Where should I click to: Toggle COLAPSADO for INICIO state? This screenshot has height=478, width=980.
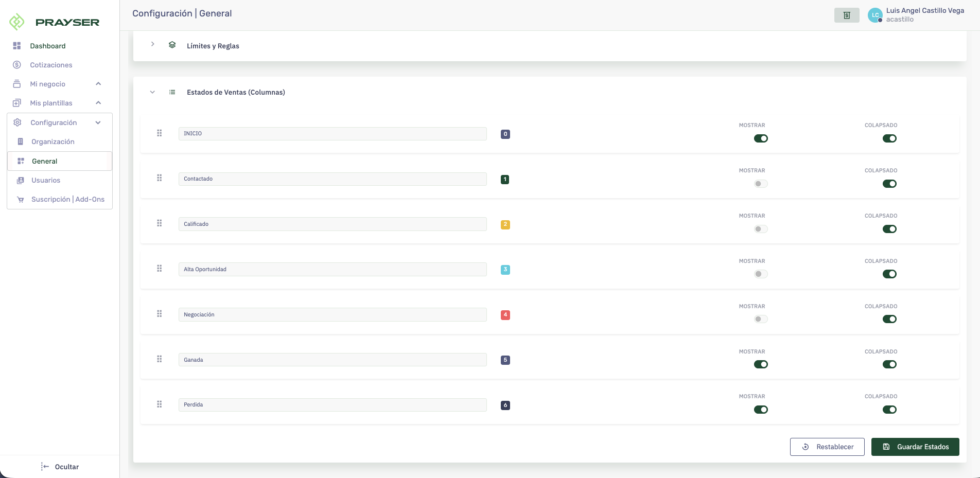[889, 138]
